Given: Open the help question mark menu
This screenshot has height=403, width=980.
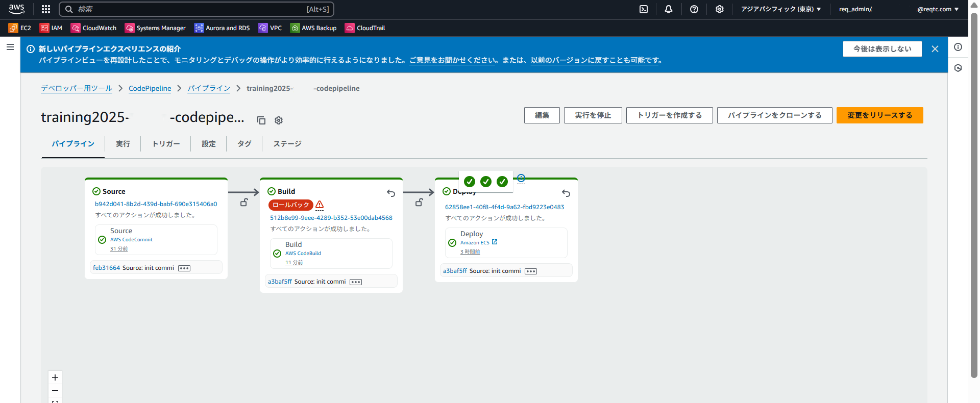Looking at the screenshot, I should [694, 9].
